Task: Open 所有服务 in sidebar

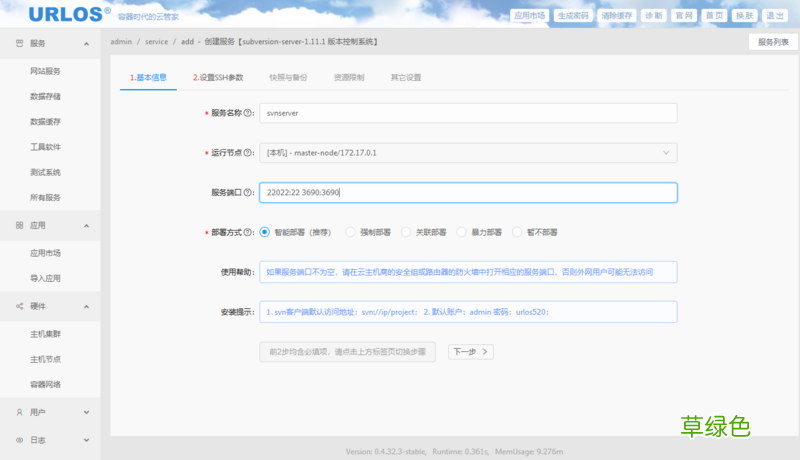Action: coord(45,197)
